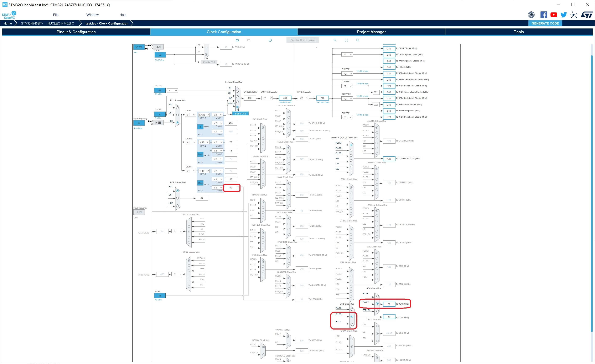Open the File menu
Screen dimensions: 595x364
pyautogui.click(x=56, y=15)
